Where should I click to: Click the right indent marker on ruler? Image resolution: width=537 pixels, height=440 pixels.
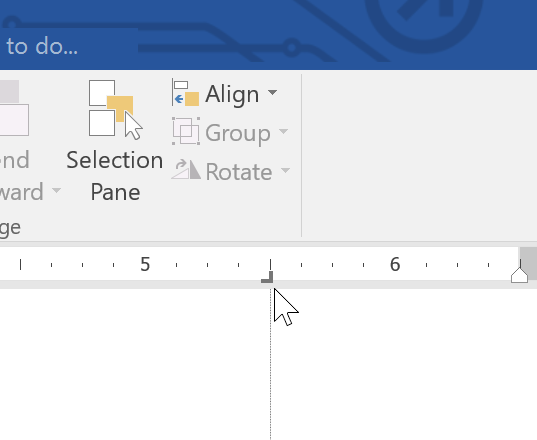tap(519, 275)
